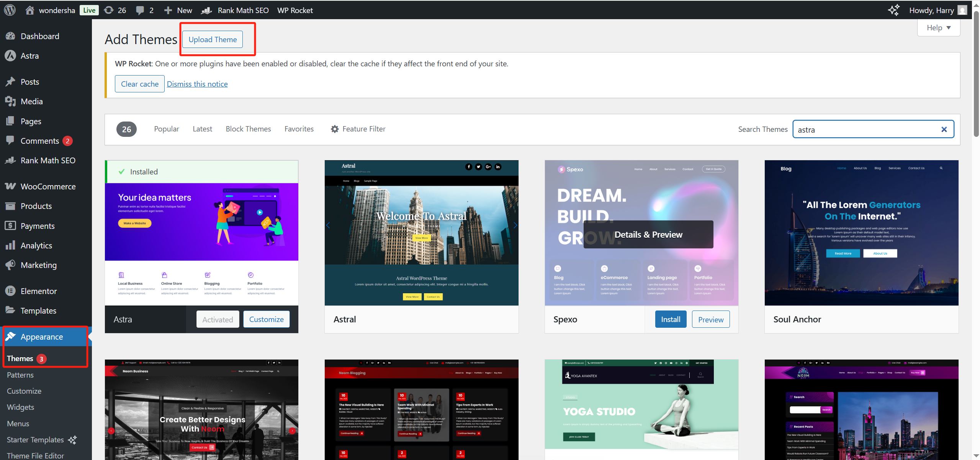The image size is (980, 460).
Task: Open Analytics from the sidebar menu
Action: (x=36, y=246)
